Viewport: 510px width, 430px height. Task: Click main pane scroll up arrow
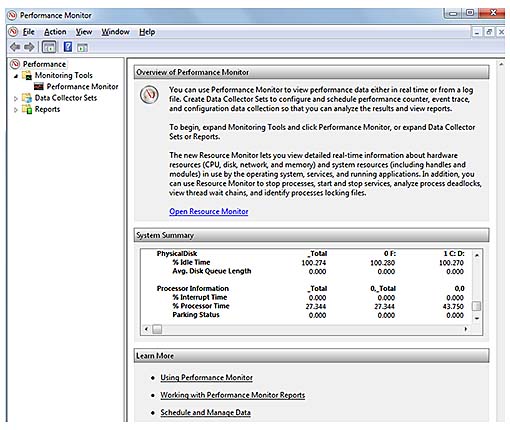click(x=501, y=64)
